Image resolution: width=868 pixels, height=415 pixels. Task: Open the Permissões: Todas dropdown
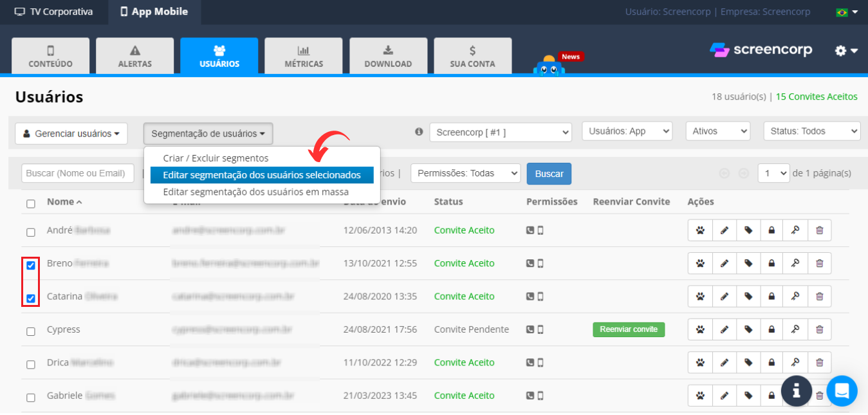pyautogui.click(x=465, y=173)
